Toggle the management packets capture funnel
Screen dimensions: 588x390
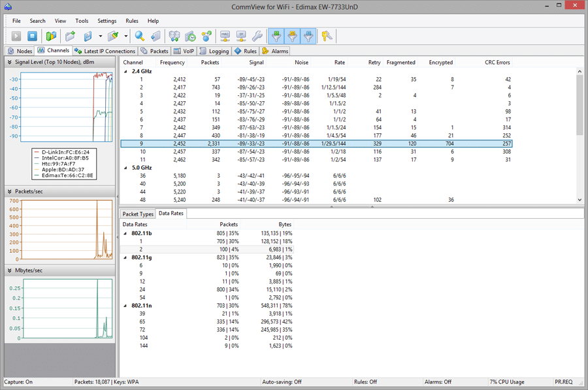[293, 37]
